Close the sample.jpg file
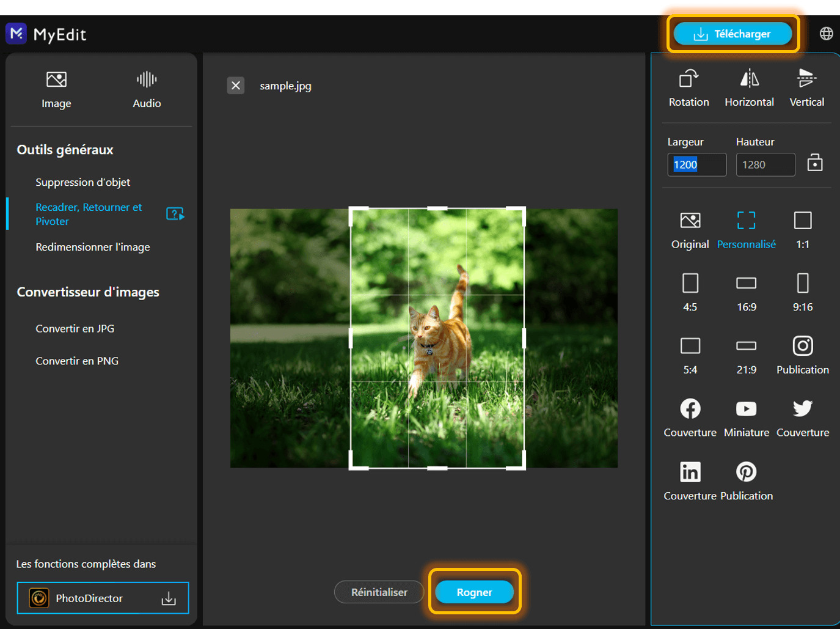 (x=236, y=86)
